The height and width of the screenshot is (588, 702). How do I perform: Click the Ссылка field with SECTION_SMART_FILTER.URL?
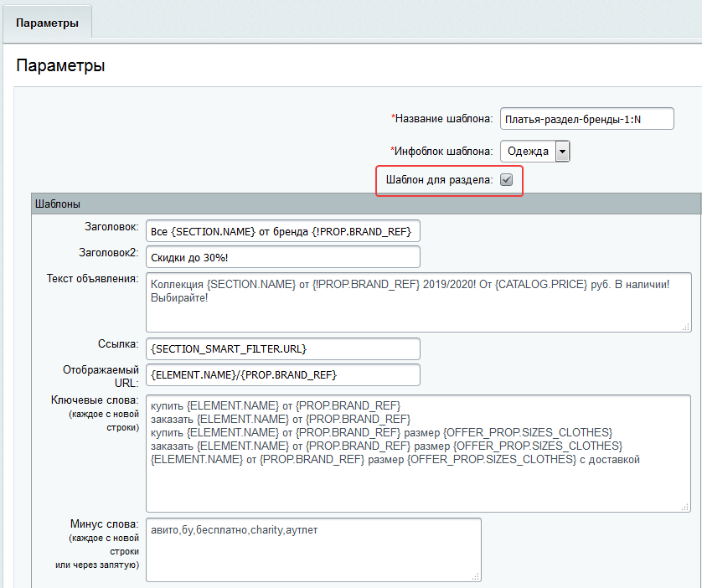click(283, 348)
